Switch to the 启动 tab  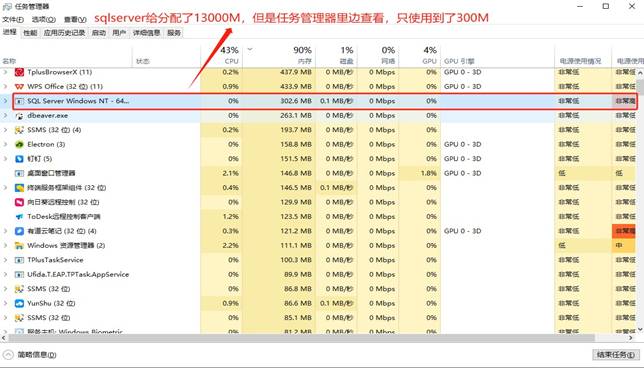click(x=99, y=33)
